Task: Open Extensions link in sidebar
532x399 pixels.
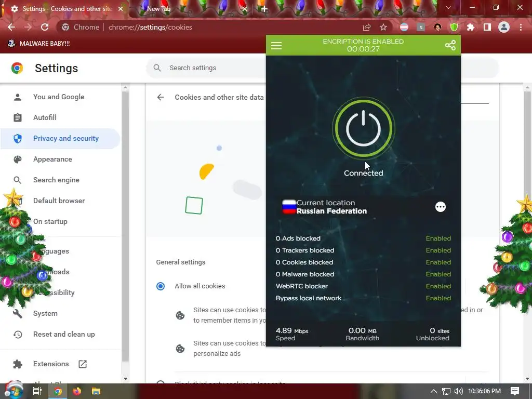Action: [x=51, y=364]
